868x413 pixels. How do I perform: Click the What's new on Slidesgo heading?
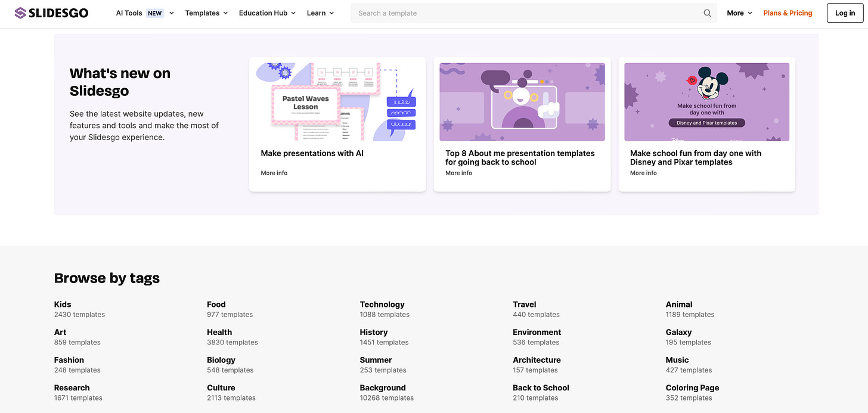[120, 82]
